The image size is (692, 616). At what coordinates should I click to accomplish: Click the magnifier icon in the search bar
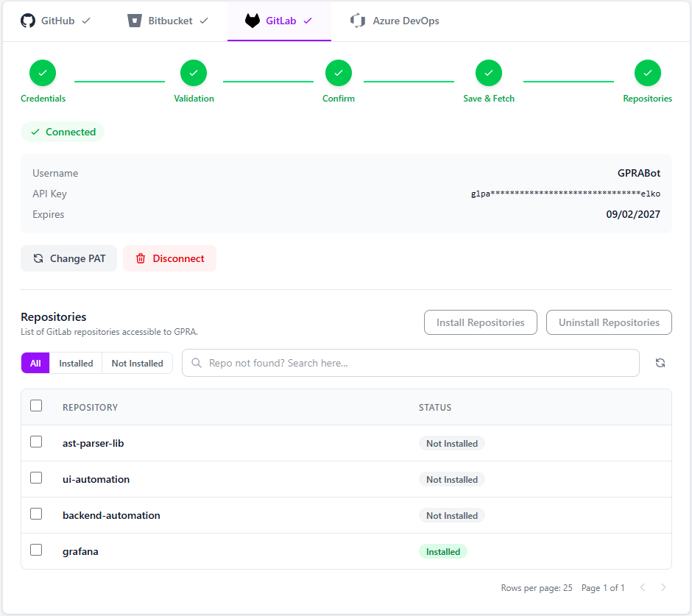click(x=195, y=363)
